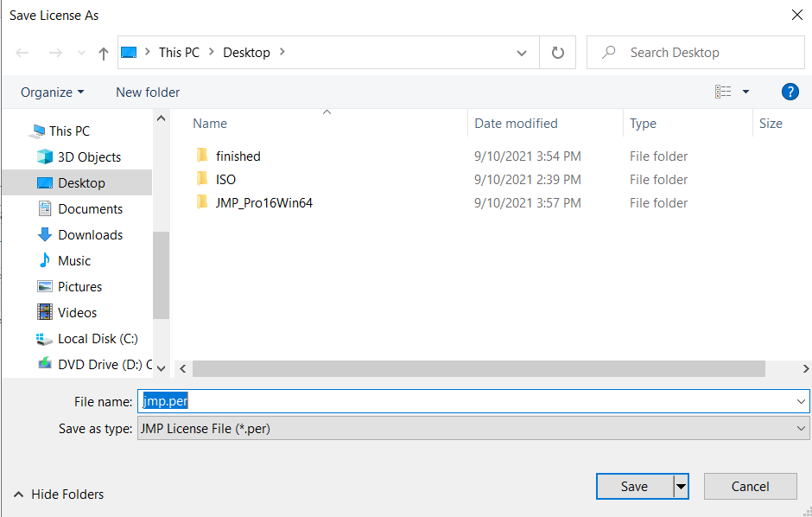
Task: Select This PC in the navigation tree
Action: (x=69, y=131)
